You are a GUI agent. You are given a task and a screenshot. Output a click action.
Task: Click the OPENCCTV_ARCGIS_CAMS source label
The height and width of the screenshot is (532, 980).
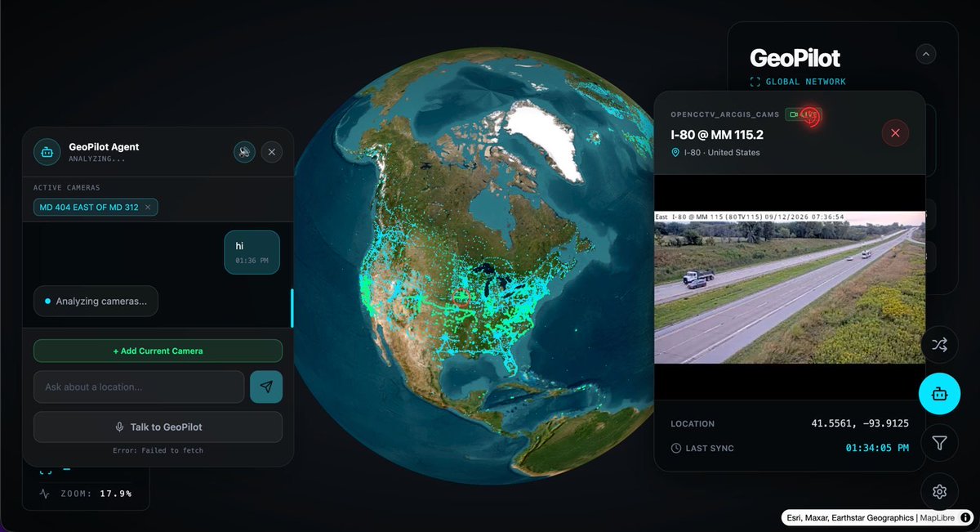pos(724,114)
